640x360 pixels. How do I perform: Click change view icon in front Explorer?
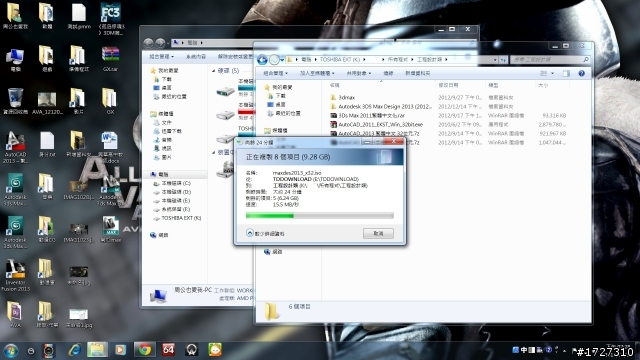tap(543, 73)
